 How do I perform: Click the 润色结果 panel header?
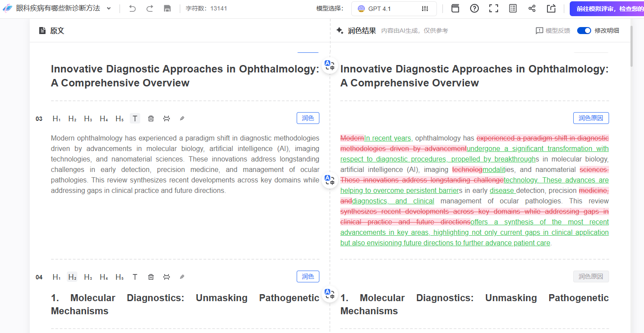pos(356,31)
